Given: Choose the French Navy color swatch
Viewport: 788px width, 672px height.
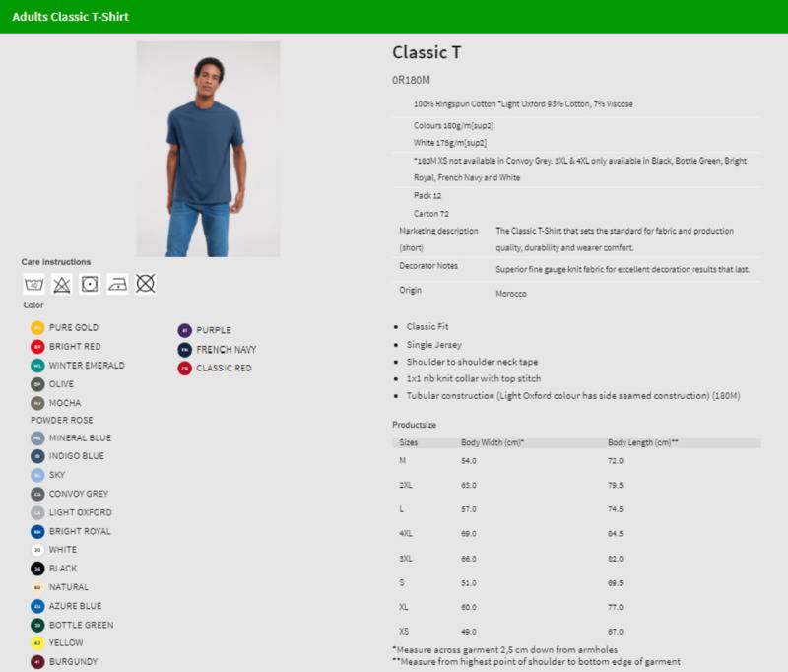Looking at the screenshot, I should tap(184, 350).
